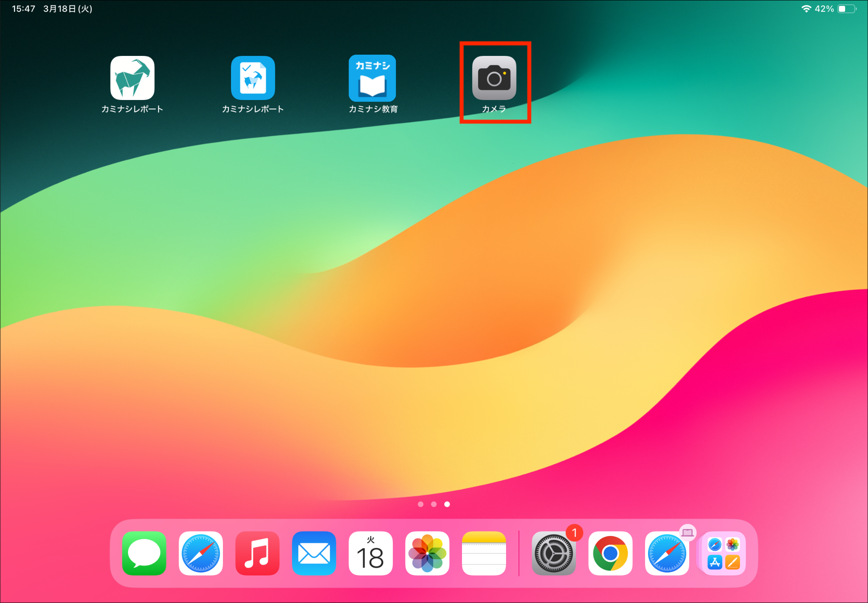
Task: Open Settings with notification badge
Action: 554,553
